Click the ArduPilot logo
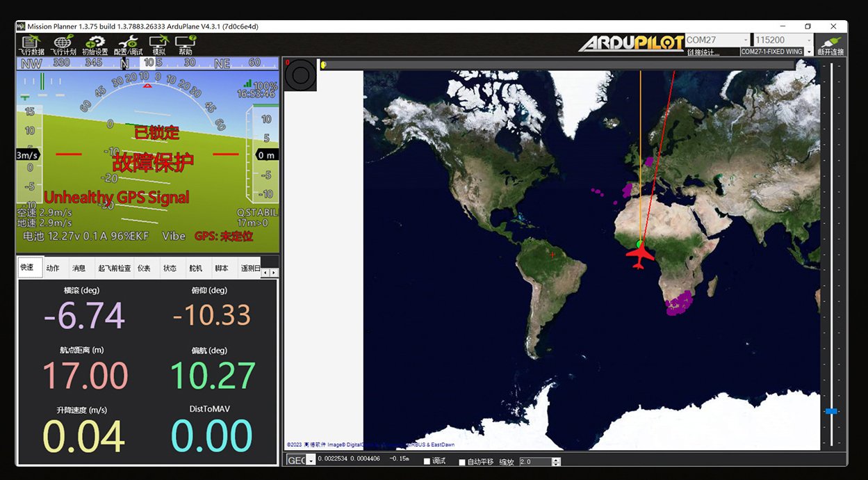 [631, 43]
